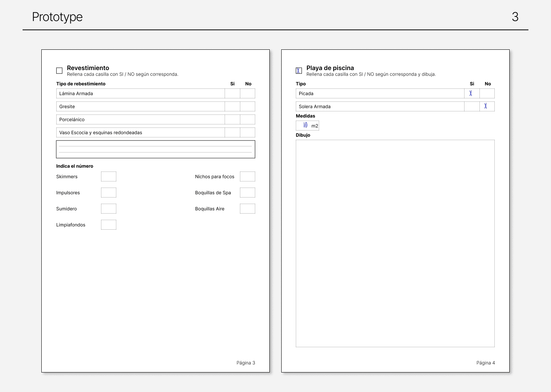
Task: Select the Sumidero number box
Action: pos(108,209)
